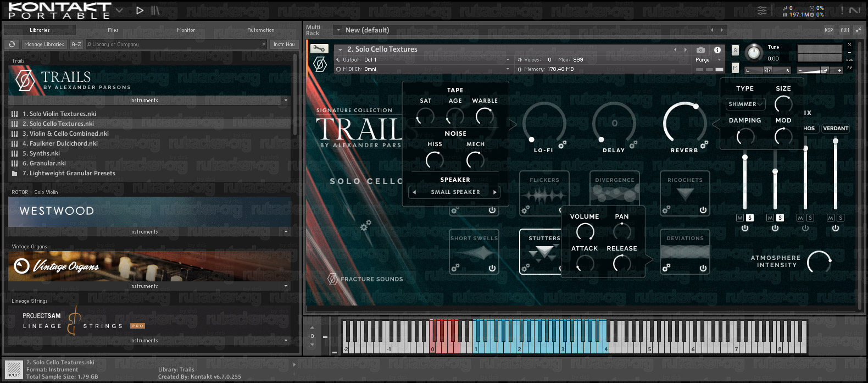Viewport: 868px width, 383px height.
Task: Take a snapshot with camera icon
Action: coord(700,49)
